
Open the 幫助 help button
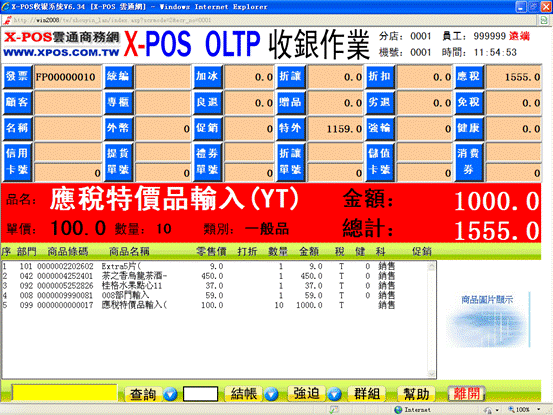pos(416,394)
